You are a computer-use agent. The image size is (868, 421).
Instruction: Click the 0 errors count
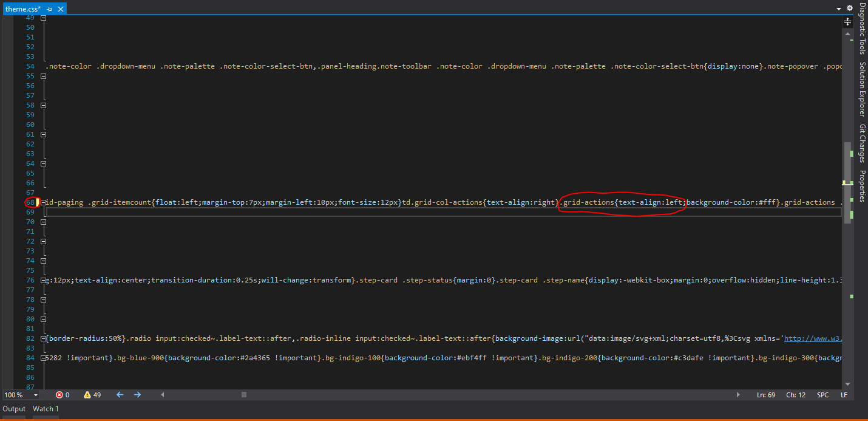(x=67, y=395)
